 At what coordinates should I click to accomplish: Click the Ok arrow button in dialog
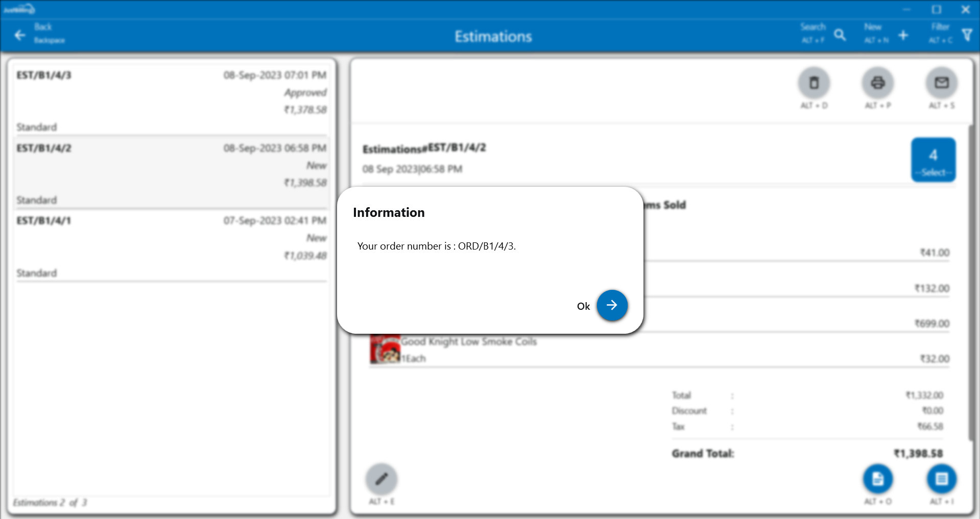pyautogui.click(x=612, y=305)
